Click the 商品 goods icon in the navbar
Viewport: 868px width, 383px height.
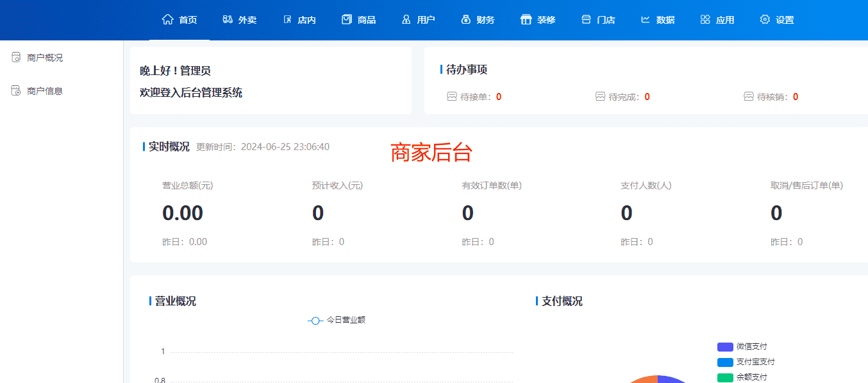pos(346,19)
